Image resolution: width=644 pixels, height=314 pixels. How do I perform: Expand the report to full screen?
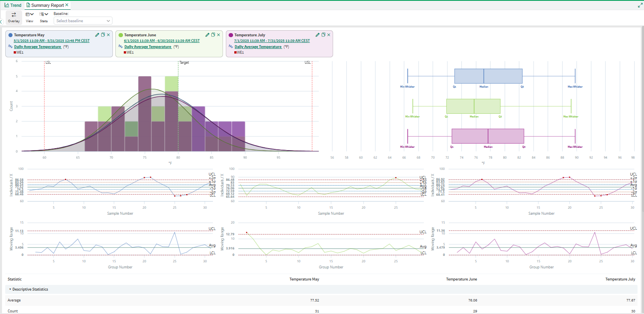pos(640,5)
